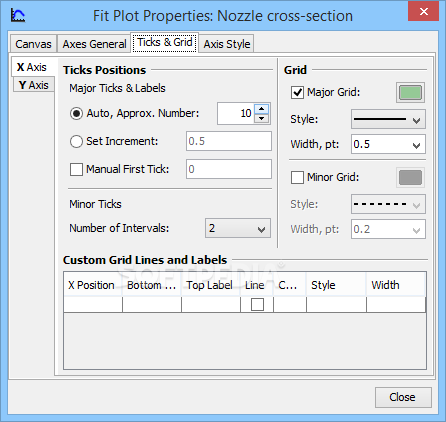Check the Manual First Tick checkbox
446x422 pixels.
coord(76,169)
